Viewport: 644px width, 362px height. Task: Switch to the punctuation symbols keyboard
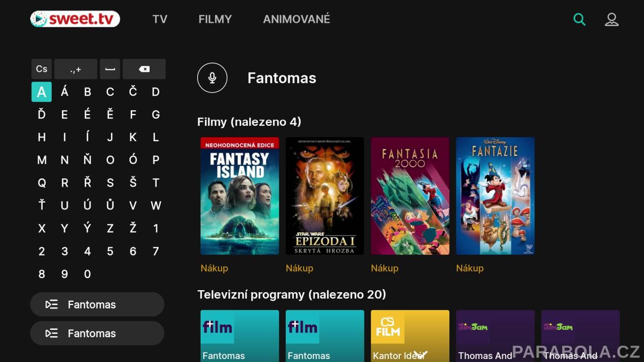(x=76, y=69)
